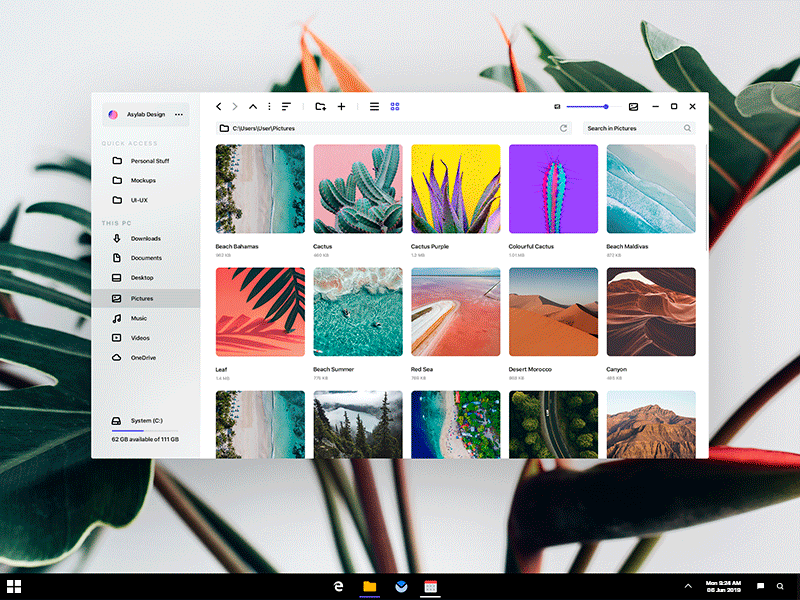Select the list view icon
Image resolution: width=800 pixels, height=600 pixels.
tap(374, 106)
